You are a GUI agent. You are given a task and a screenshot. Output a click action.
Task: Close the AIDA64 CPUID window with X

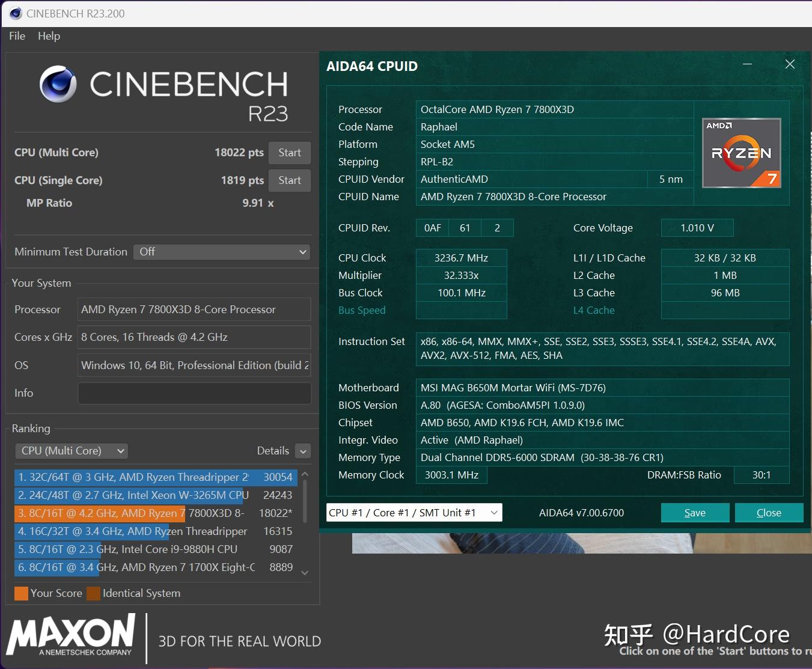pos(790,64)
